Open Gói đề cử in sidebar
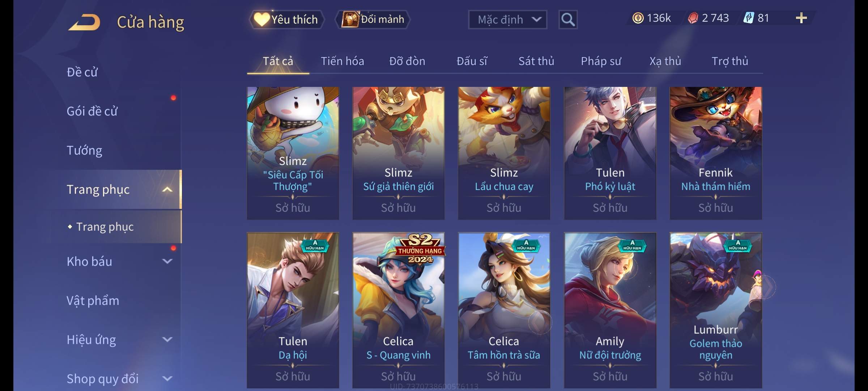 pos(92,111)
